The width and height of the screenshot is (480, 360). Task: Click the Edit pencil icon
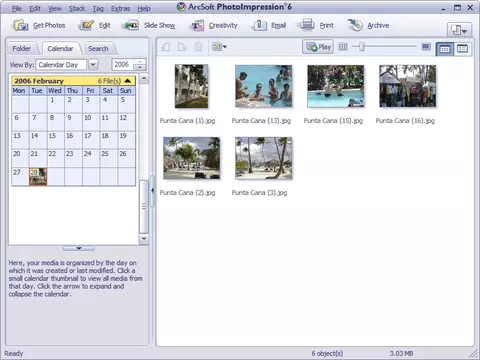[87, 25]
